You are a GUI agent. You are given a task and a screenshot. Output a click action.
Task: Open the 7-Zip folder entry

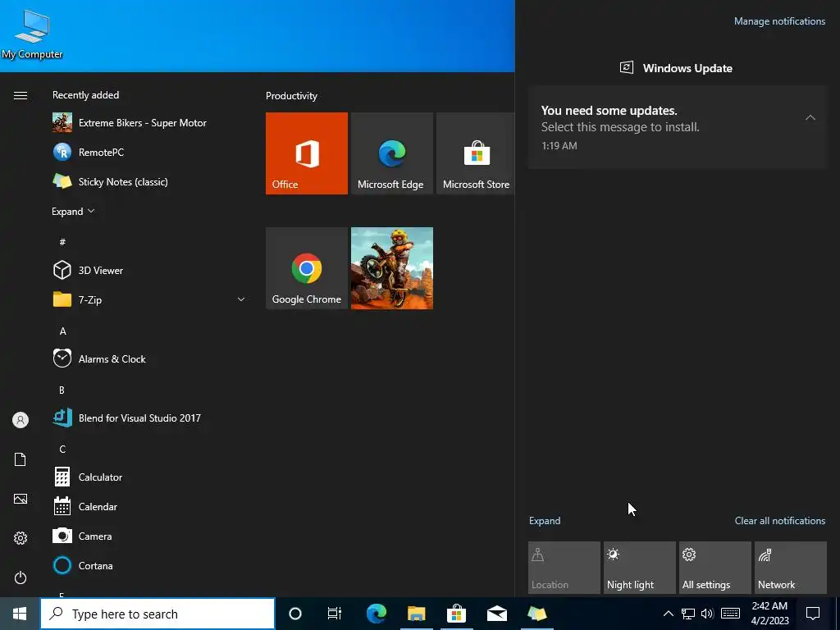150,299
